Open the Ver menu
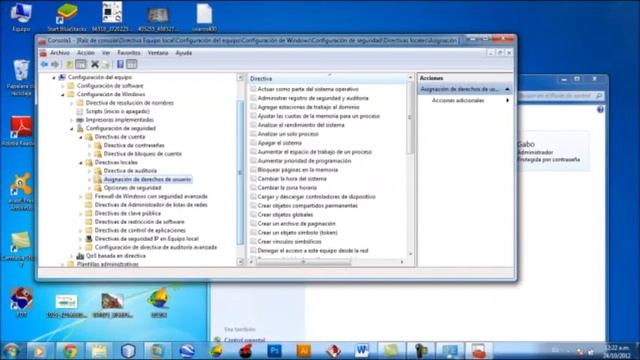Screen dimensions: 640x360 pos(106,53)
